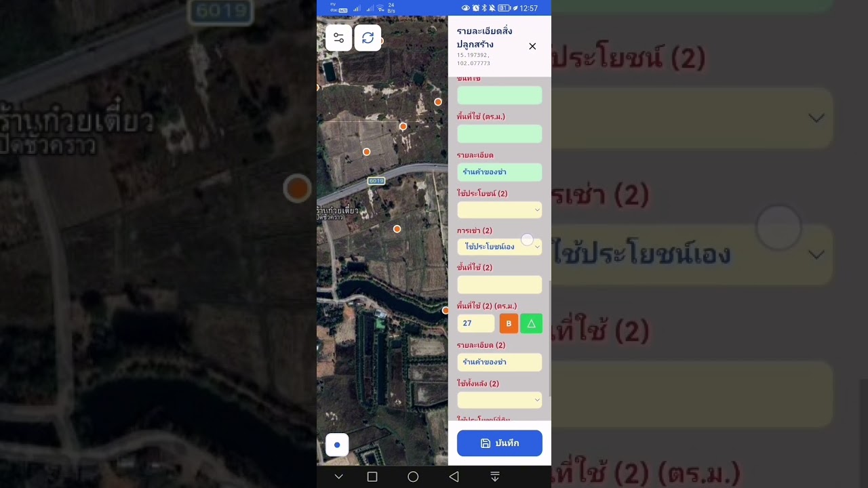Tap the eye comfort status icon
Screen dimensions: 868x488
click(x=465, y=8)
